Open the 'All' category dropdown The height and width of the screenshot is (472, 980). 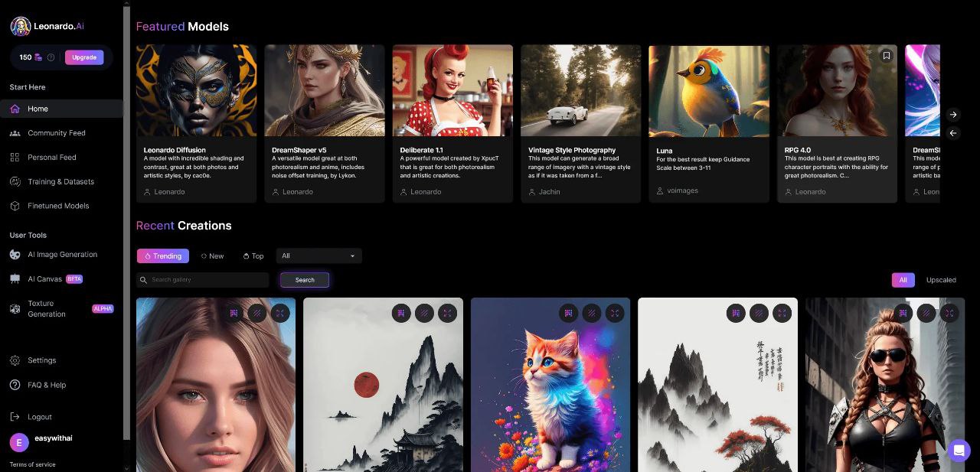coord(318,256)
